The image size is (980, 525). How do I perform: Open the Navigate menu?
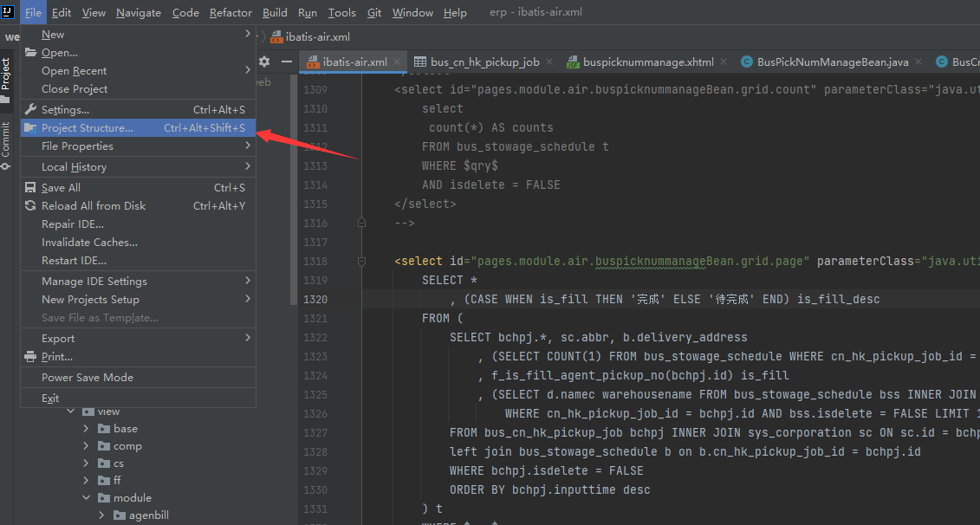[138, 12]
